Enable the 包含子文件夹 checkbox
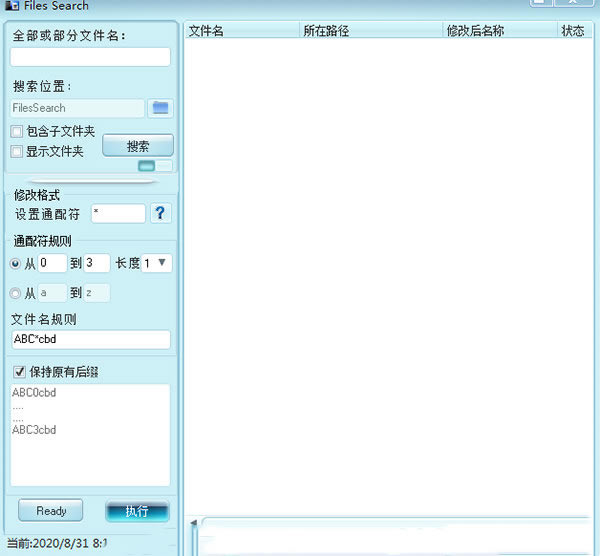 [17, 132]
